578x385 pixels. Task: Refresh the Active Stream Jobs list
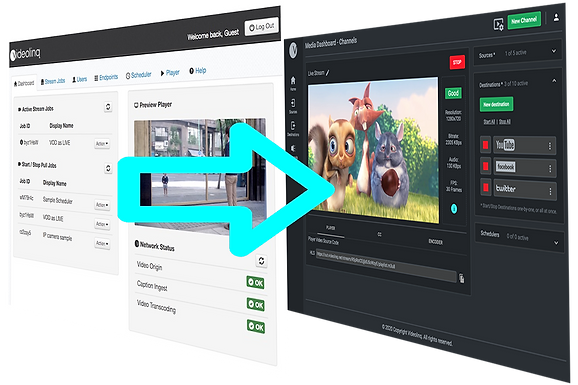coord(108,107)
